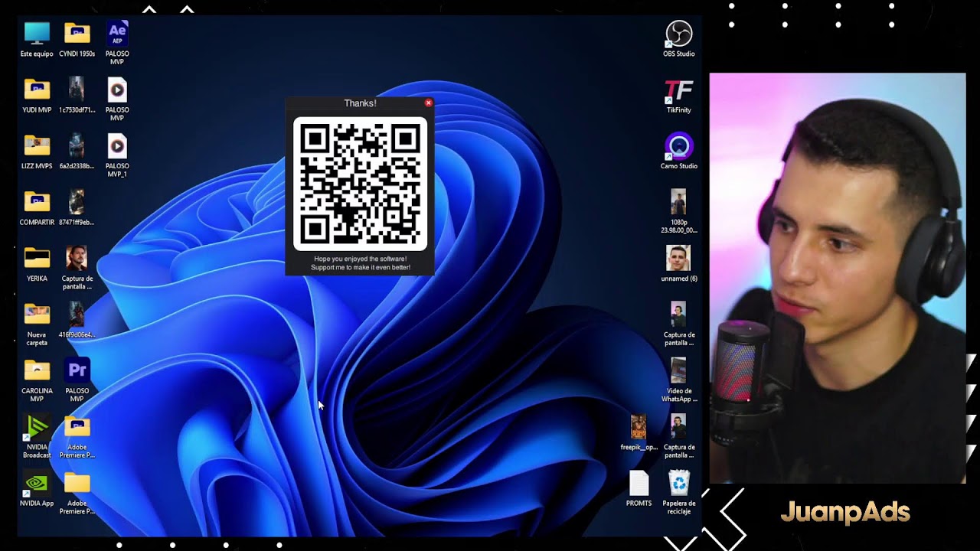This screenshot has width=980, height=551.
Task: Select the PALOSO MVP_1 video file
Action: [117, 155]
